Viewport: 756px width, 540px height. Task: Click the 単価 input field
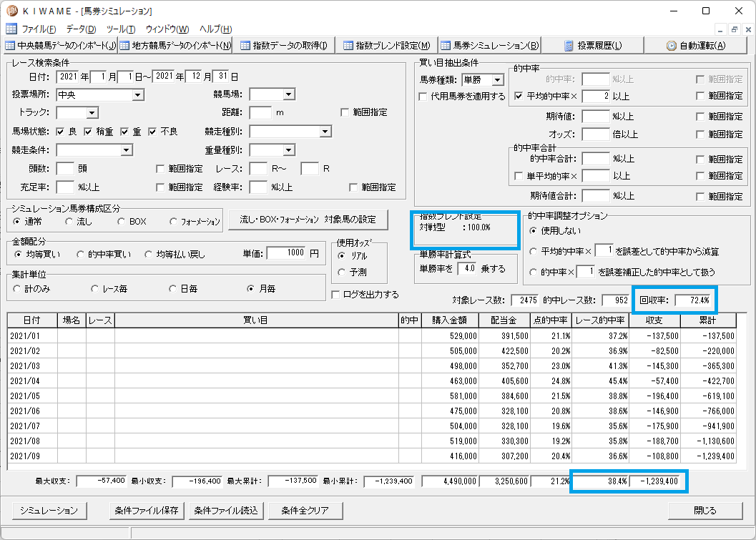pyautogui.click(x=286, y=252)
